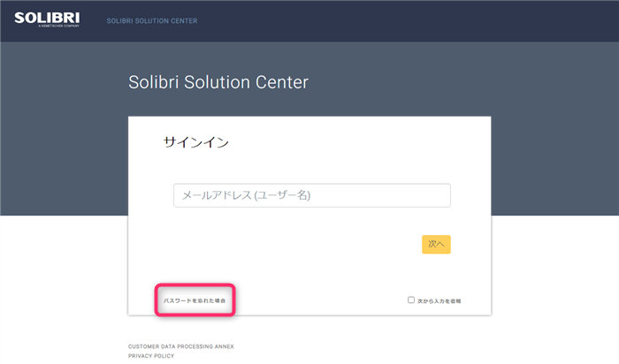The width and height of the screenshot is (619, 364).
Task: Click the サインイン heading text
Action: 196,142
